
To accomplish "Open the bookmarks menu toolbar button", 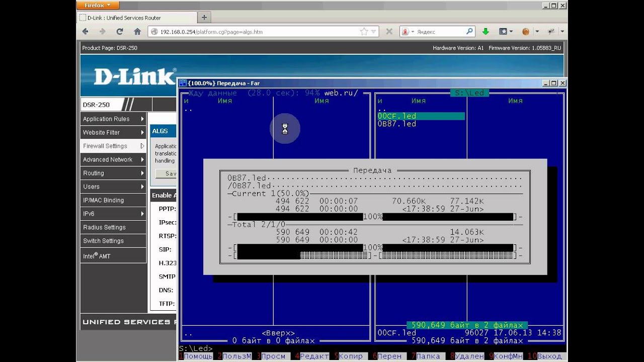I will pos(505,32).
